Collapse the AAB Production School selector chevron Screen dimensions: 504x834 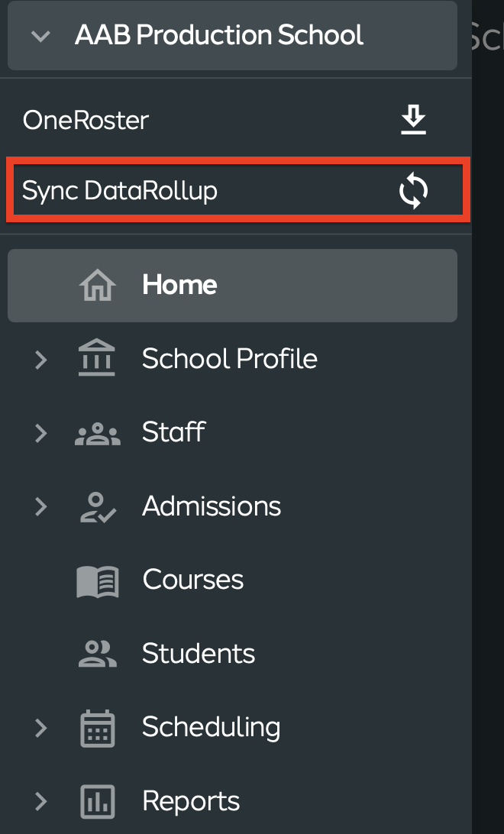[40, 36]
